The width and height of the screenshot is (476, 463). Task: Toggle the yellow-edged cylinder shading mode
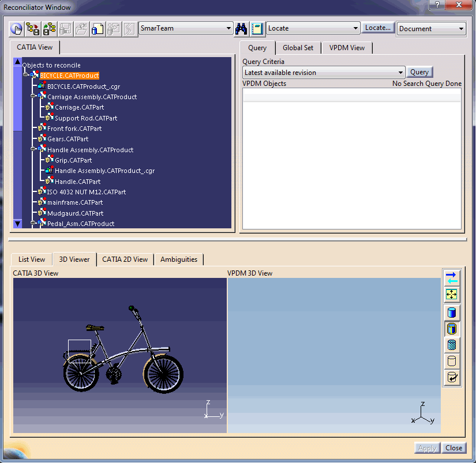tap(452, 329)
